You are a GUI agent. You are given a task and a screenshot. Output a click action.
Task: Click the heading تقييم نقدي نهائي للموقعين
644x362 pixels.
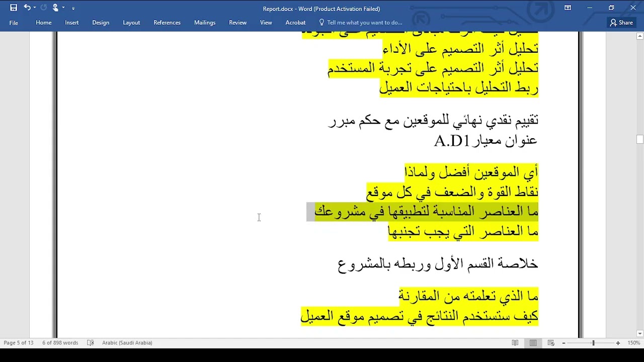[x=433, y=121]
